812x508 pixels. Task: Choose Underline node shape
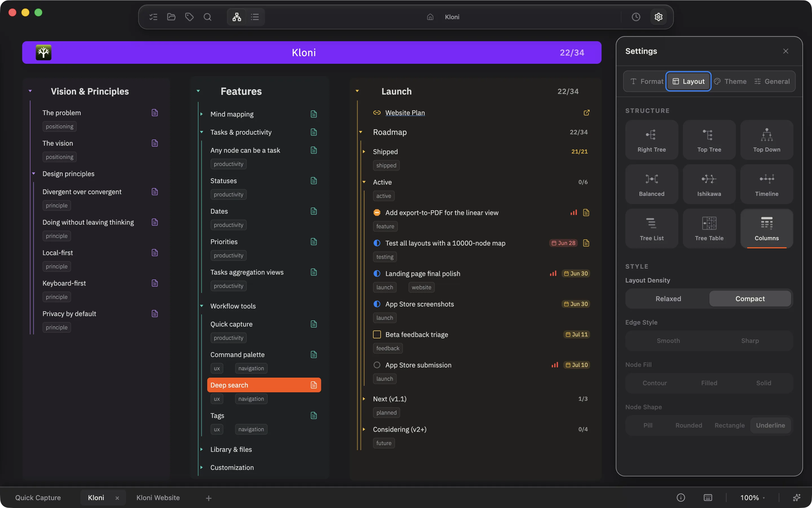770,425
